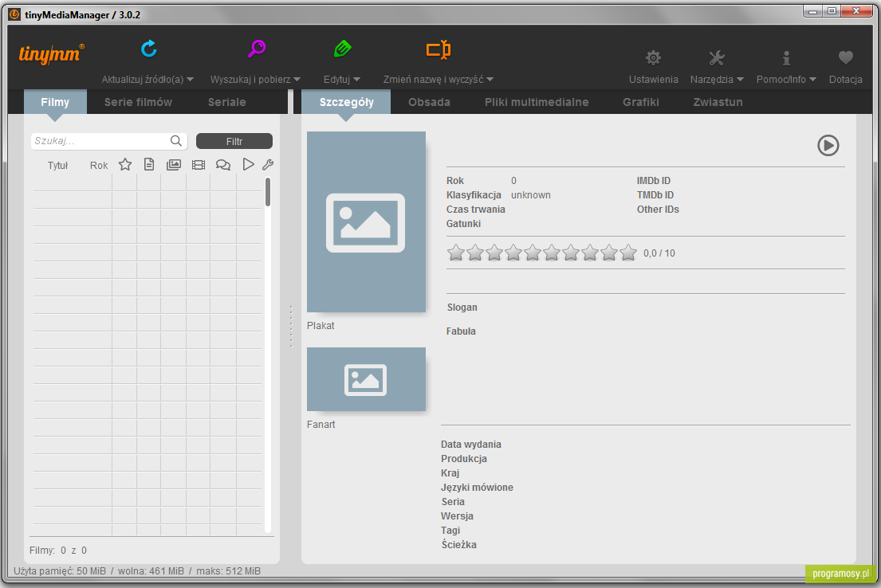Click the green pencil edit icon
The width and height of the screenshot is (881, 588).
342,49
